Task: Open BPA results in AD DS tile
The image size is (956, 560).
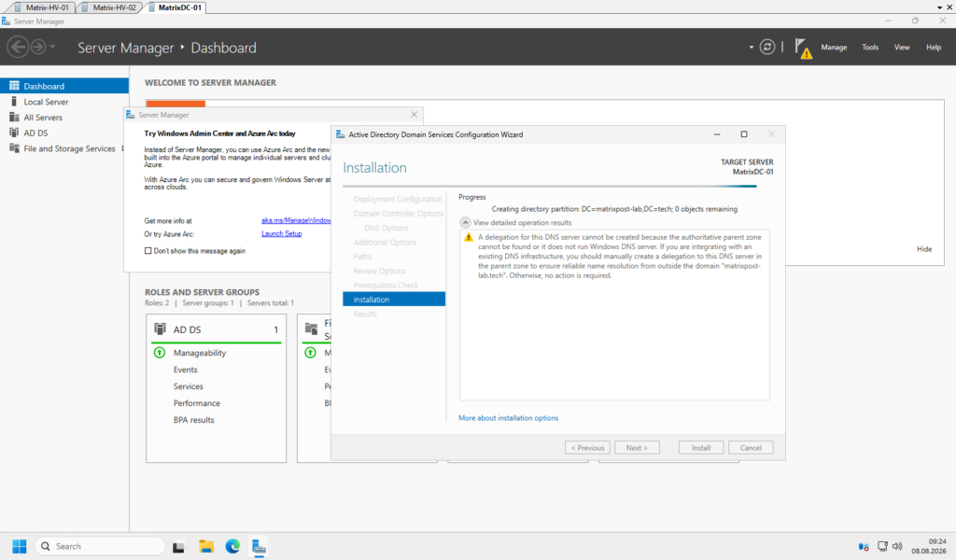Action: tap(193, 420)
